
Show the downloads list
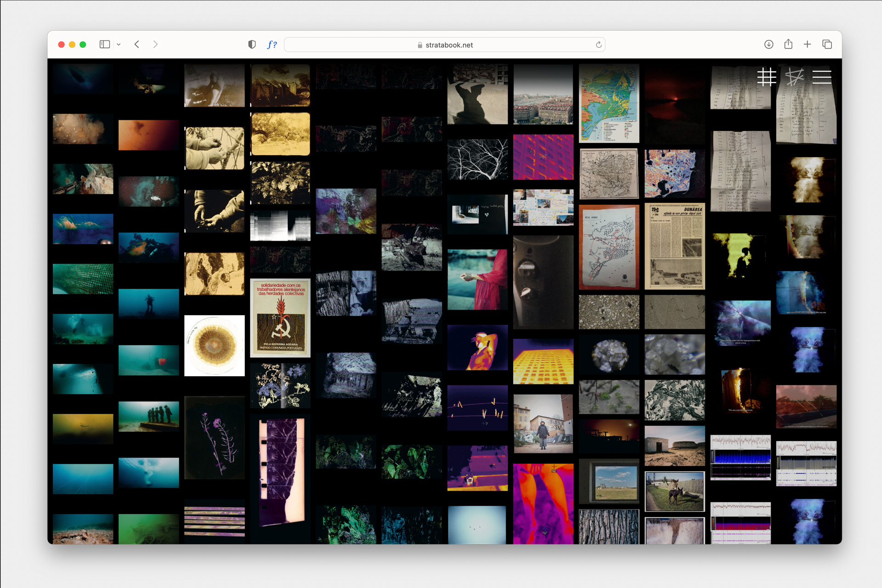click(769, 45)
